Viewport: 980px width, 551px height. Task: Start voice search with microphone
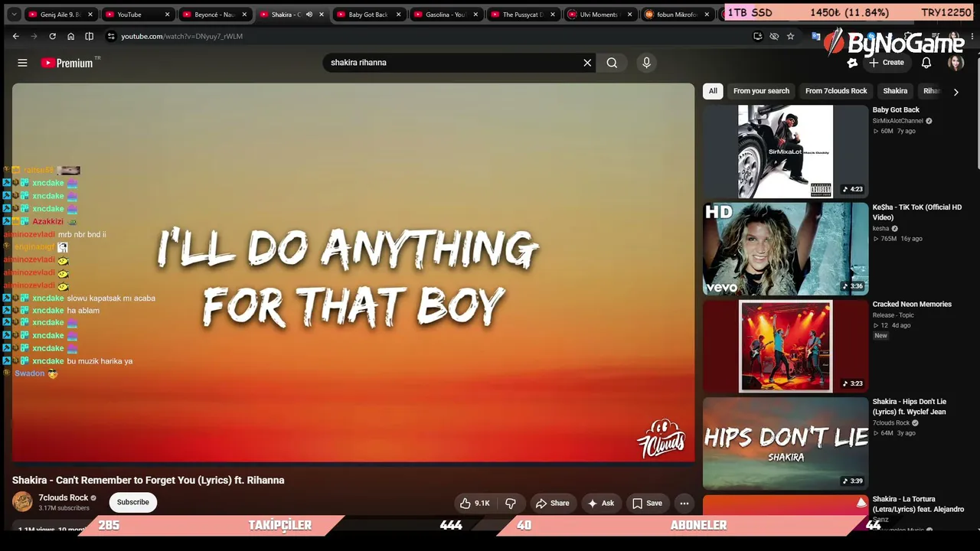(646, 63)
